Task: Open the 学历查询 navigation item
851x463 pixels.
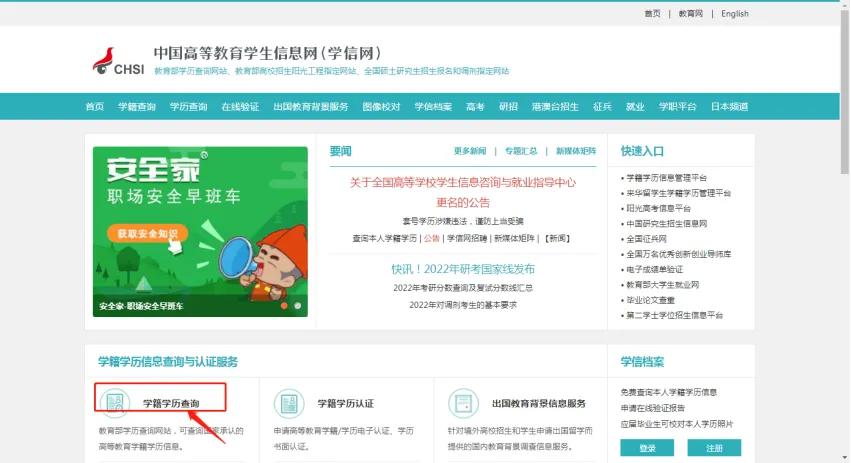Action: [188, 106]
